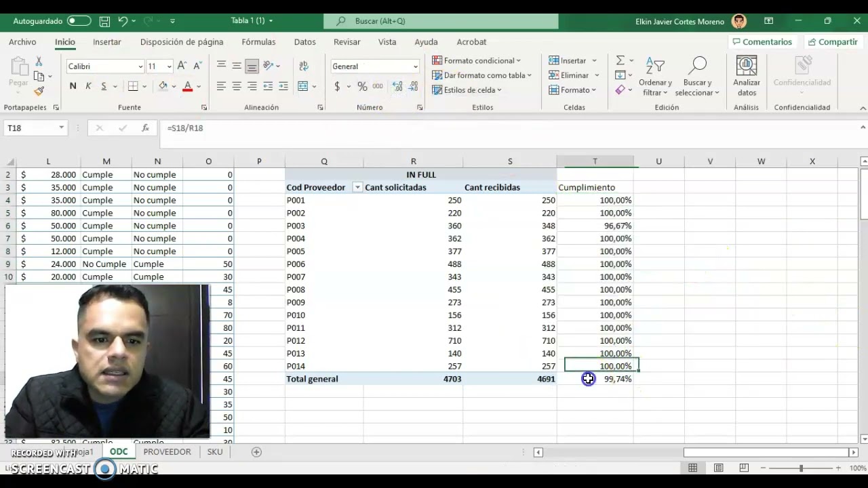
Task: Toggle bold N formatting
Action: [73, 86]
